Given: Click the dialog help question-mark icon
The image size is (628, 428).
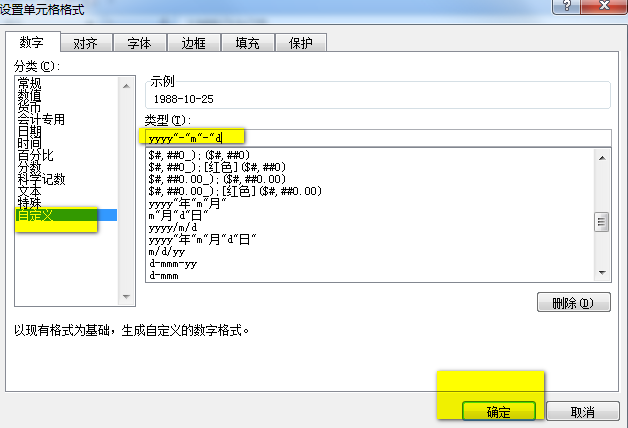Looking at the screenshot, I should [x=566, y=6].
